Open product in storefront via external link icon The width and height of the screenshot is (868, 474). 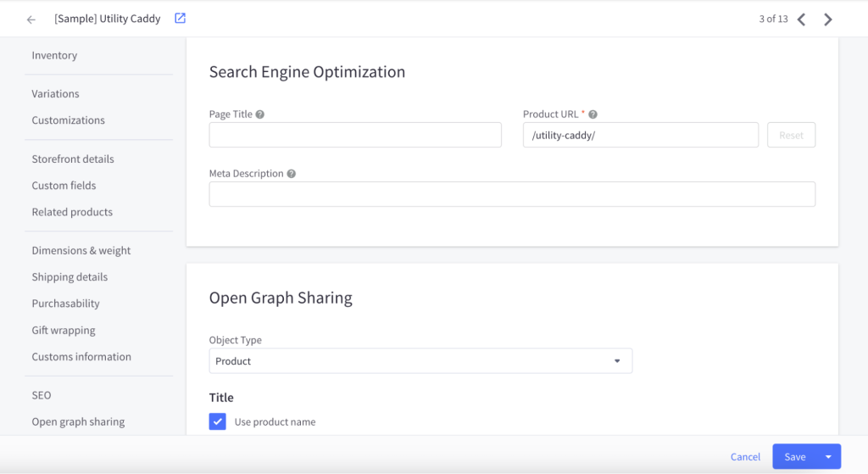tap(180, 19)
